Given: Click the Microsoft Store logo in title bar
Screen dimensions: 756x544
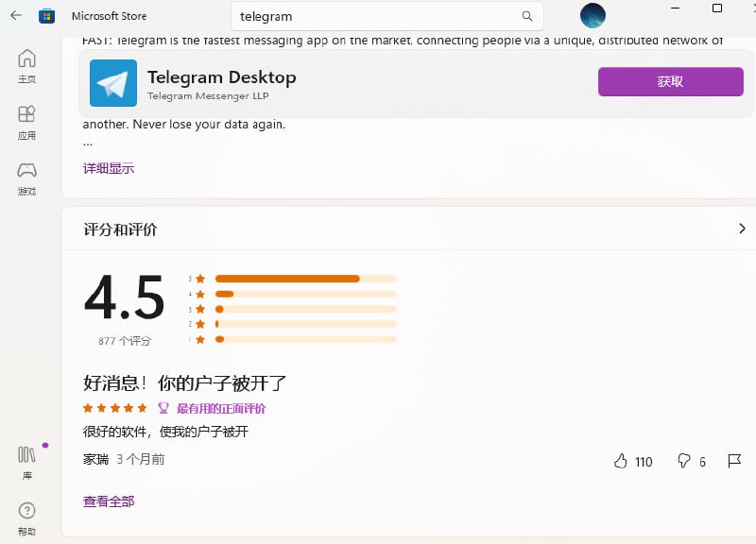Looking at the screenshot, I should [x=46, y=15].
